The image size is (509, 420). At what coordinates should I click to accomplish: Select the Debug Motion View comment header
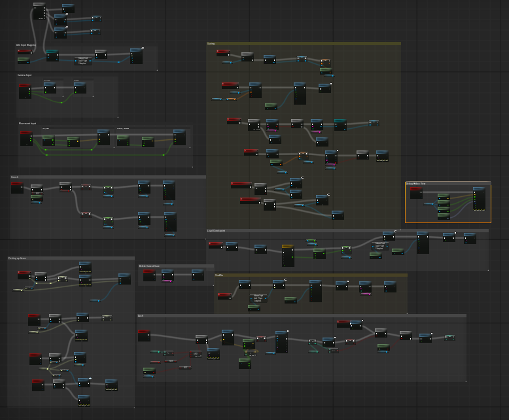click(448, 183)
